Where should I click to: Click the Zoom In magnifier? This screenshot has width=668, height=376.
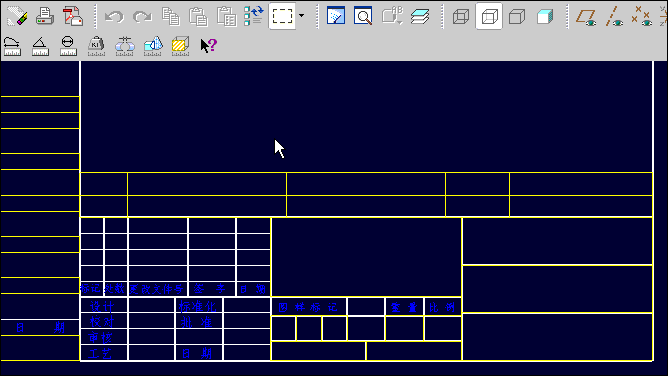click(x=363, y=16)
